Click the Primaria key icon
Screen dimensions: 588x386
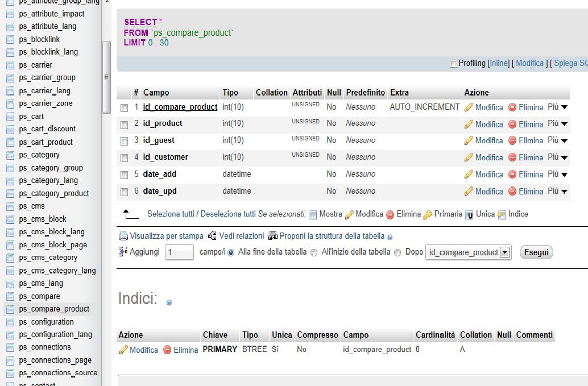[x=428, y=215]
